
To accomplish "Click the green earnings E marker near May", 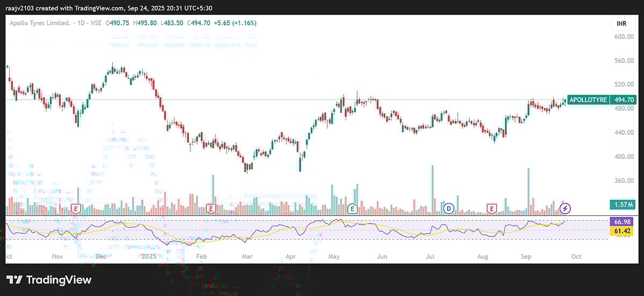I will click(x=353, y=208).
